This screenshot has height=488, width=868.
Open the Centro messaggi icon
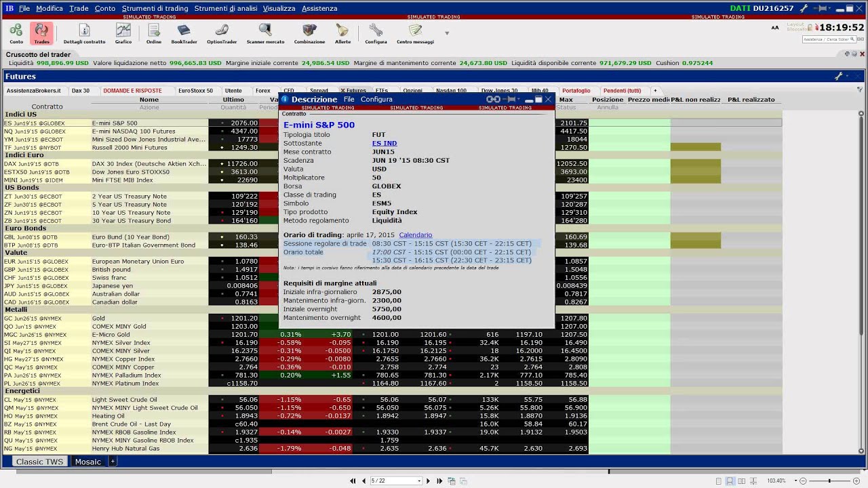pyautogui.click(x=415, y=33)
